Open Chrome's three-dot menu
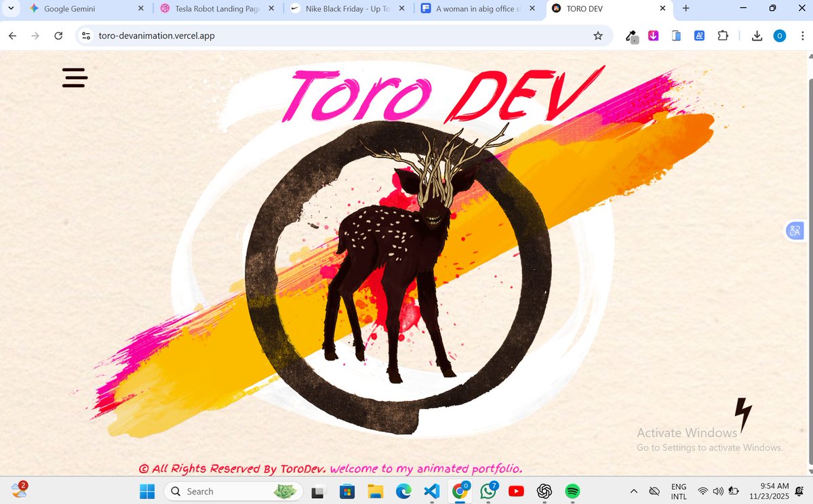 802,36
